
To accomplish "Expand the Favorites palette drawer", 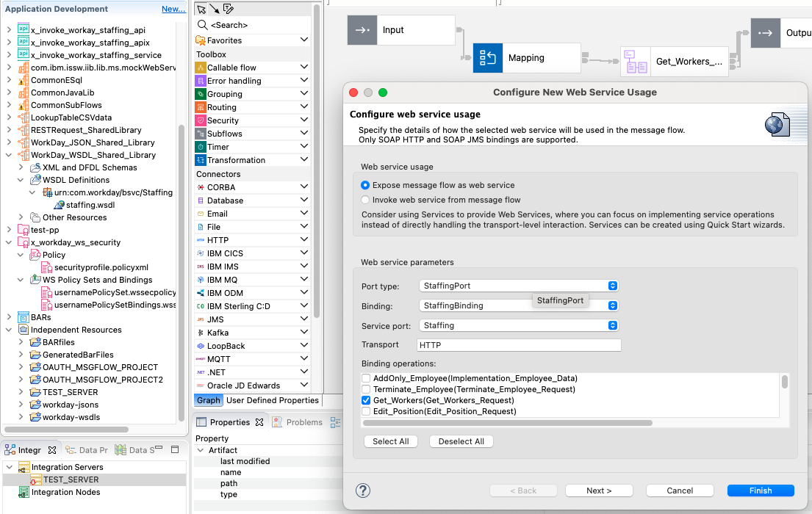I will (304, 40).
